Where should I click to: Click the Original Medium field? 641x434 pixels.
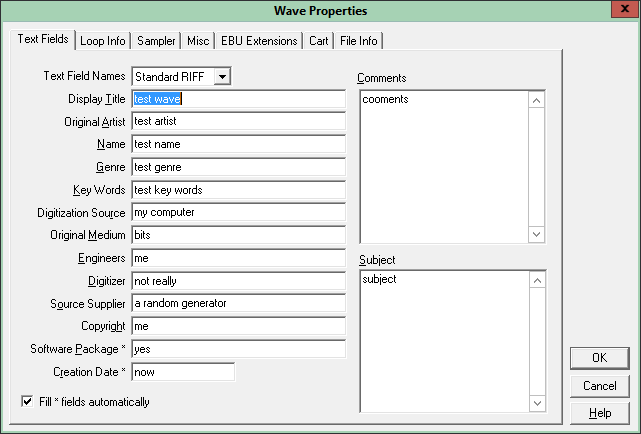pyautogui.click(x=239, y=235)
